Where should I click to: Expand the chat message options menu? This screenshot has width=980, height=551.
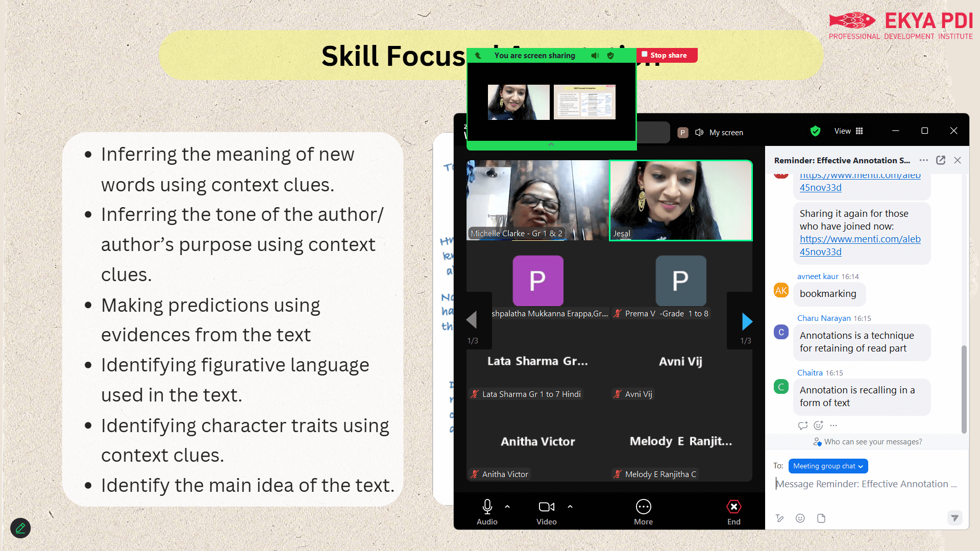(x=834, y=424)
